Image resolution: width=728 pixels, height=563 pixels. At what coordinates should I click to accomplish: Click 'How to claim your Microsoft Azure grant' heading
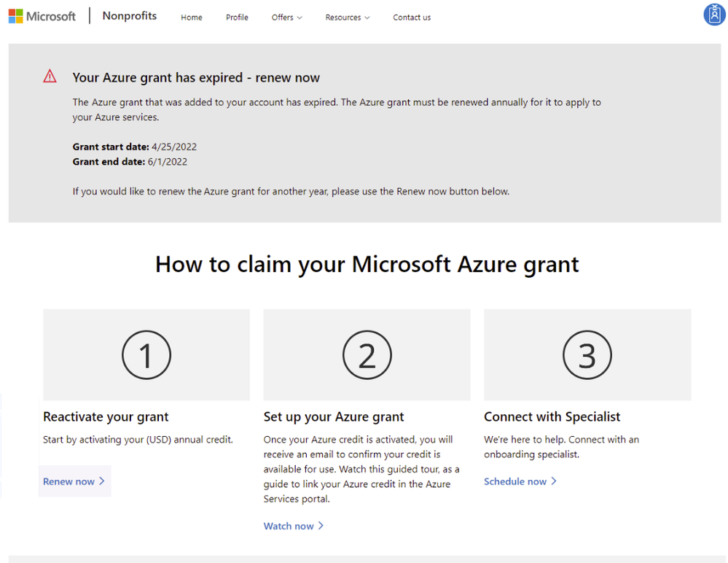(x=367, y=264)
